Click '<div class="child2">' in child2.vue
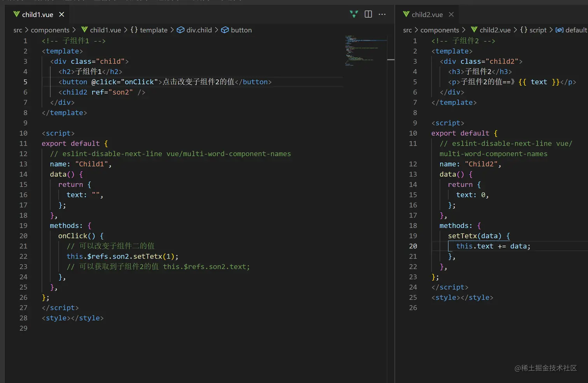Screen dimensions: 588x383 481,61
